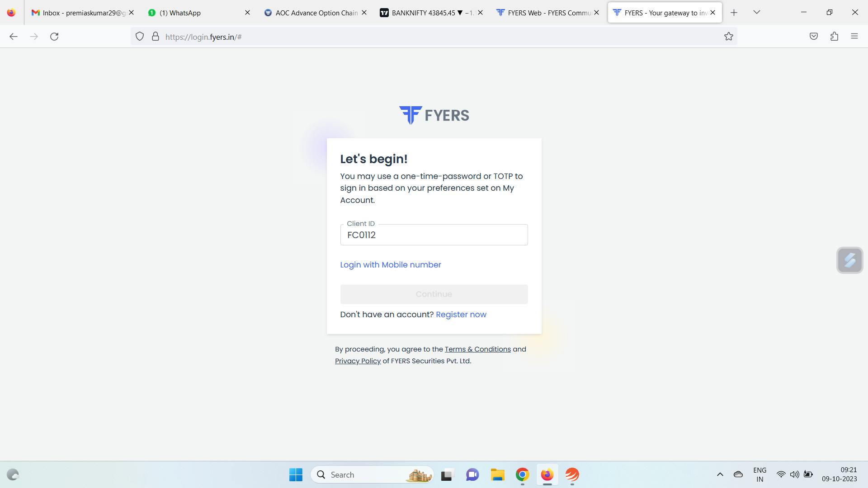Viewport: 868px width, 488px height.
Task: Open the Firefox application menu
Action: (854, 37)
